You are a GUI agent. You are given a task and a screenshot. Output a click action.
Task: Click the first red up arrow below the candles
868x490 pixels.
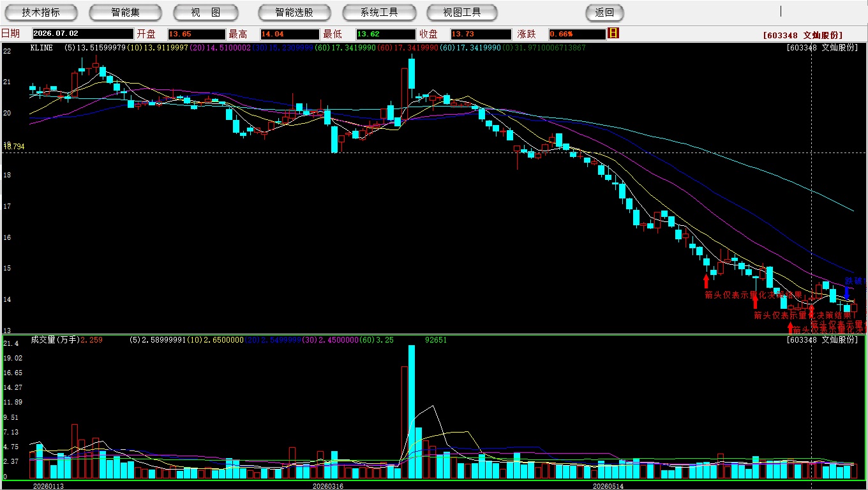[x=706, y=281]
